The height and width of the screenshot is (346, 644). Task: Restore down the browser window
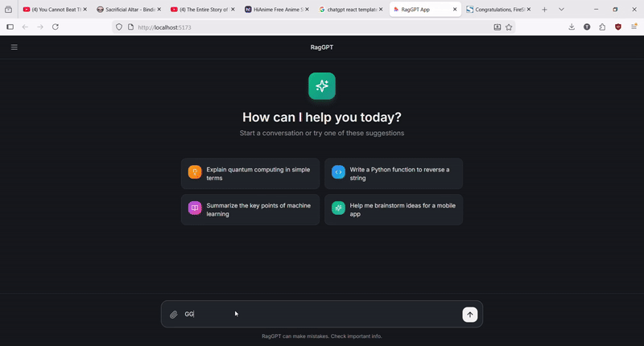pyautogui.click(x=615, y=9)
